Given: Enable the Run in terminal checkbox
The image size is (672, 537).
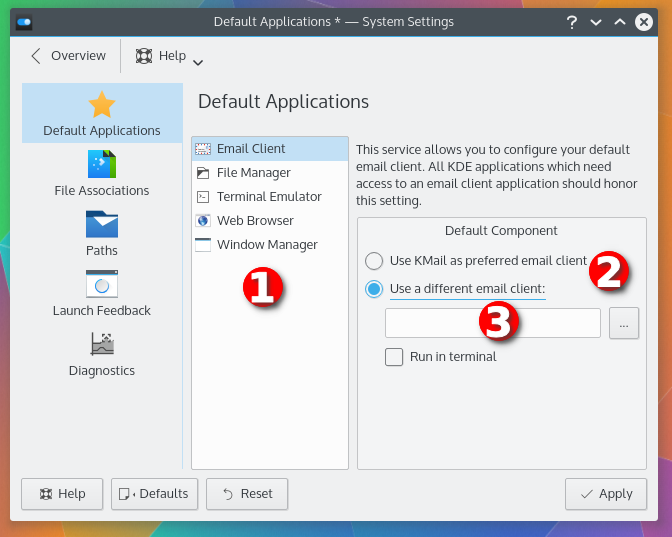Looking at the screenshot, I should point(395,357).
